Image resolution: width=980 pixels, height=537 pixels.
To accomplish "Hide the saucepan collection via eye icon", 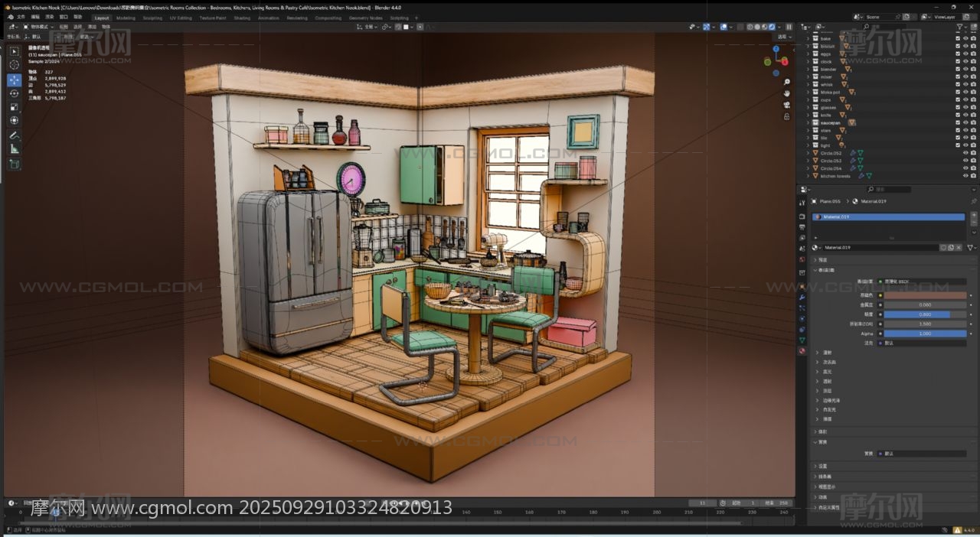I will 965,122.
